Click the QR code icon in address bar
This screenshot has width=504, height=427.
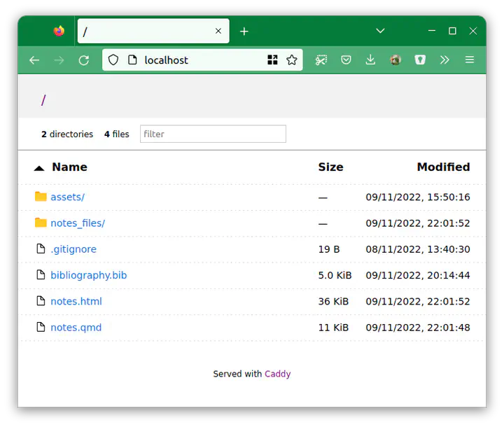[273, 60]
